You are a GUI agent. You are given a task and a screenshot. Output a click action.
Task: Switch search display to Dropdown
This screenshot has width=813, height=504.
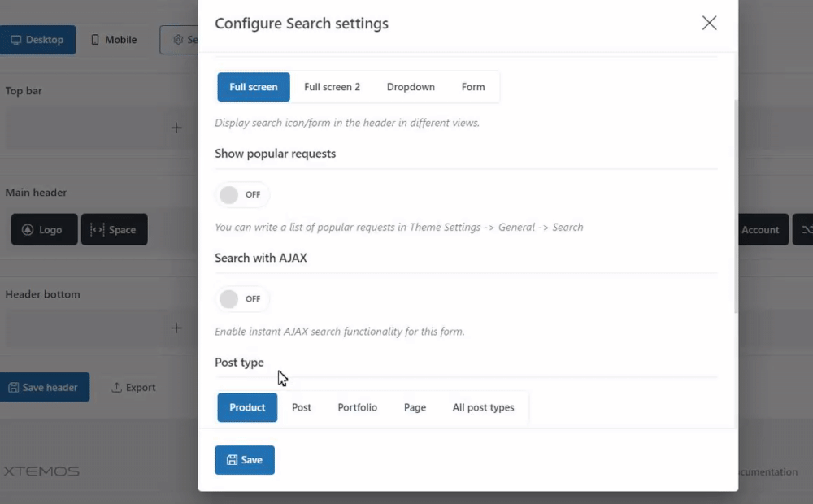tap(411, 87)
